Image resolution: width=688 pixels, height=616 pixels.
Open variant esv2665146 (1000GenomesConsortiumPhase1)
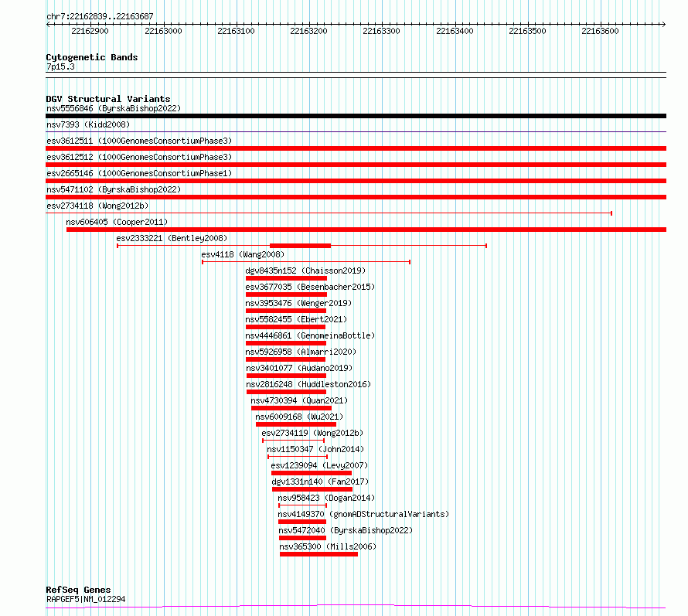[x=139, y=174]
